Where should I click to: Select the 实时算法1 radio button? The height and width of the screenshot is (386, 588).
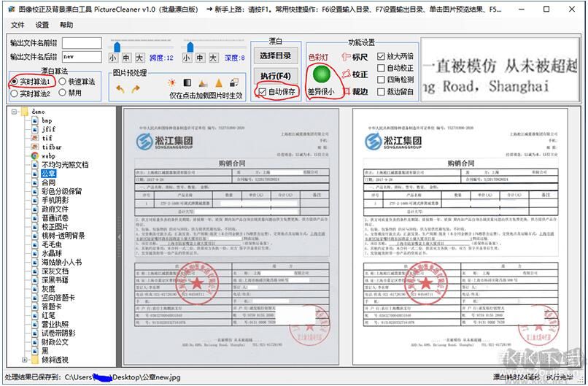(x=15, y=82)
